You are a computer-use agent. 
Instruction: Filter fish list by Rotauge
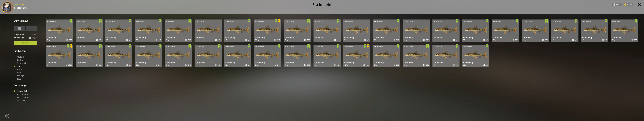coord(20,76)
